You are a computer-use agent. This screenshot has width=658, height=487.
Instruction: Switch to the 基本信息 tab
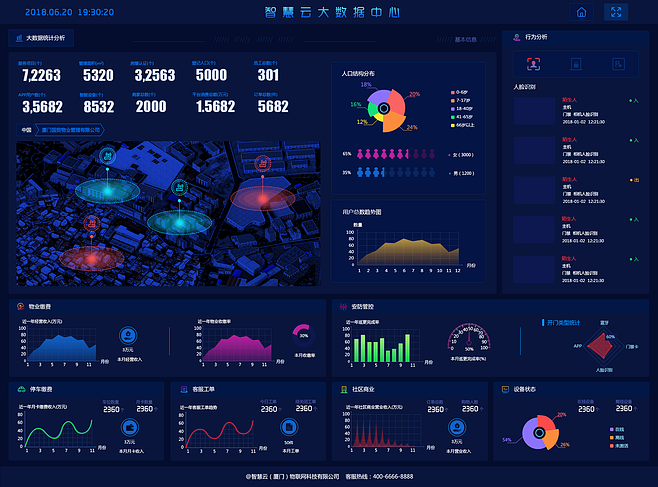click(465, 40)
